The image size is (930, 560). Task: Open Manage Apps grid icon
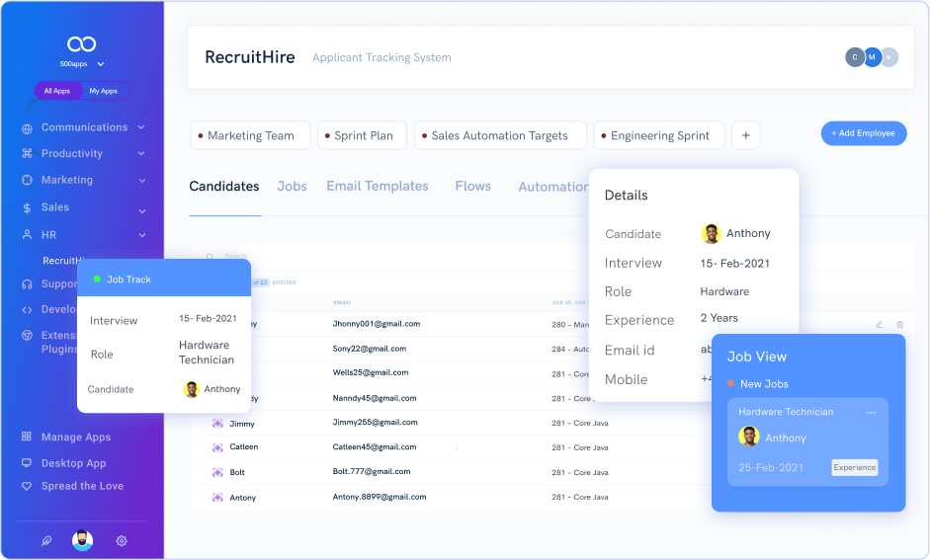pyautogui.click(x=27, y=438)
